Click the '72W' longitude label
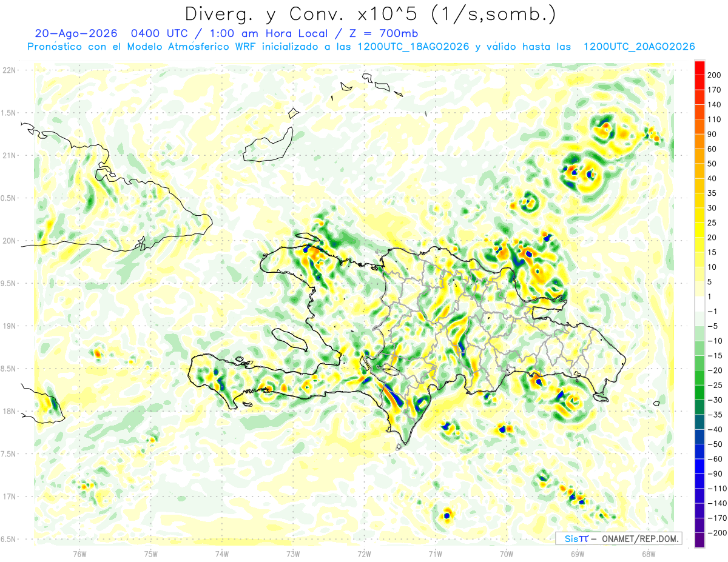The width and height of the screenshot is (728, 562). [x=364, y=554]
